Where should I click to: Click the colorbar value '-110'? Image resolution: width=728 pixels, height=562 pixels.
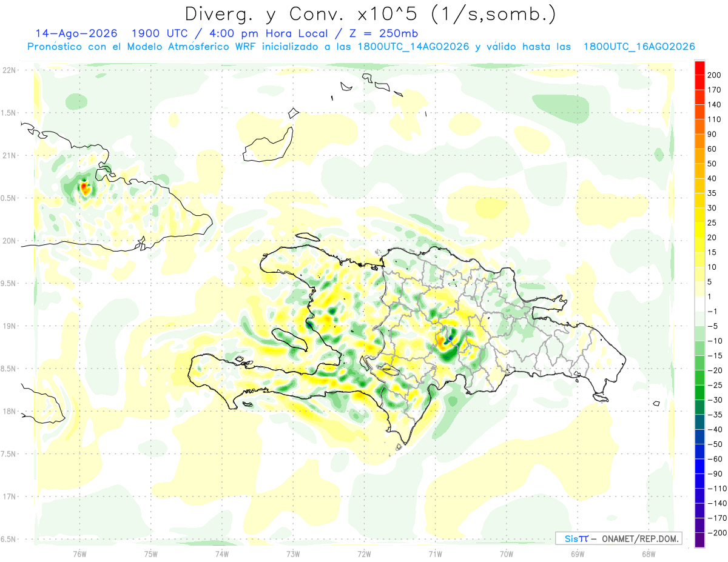716,489
